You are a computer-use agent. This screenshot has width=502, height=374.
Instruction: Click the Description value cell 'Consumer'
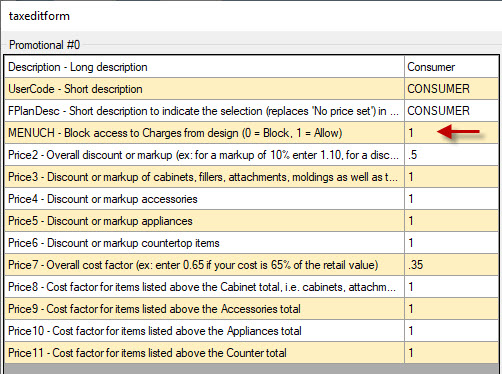tap(451, 67)
